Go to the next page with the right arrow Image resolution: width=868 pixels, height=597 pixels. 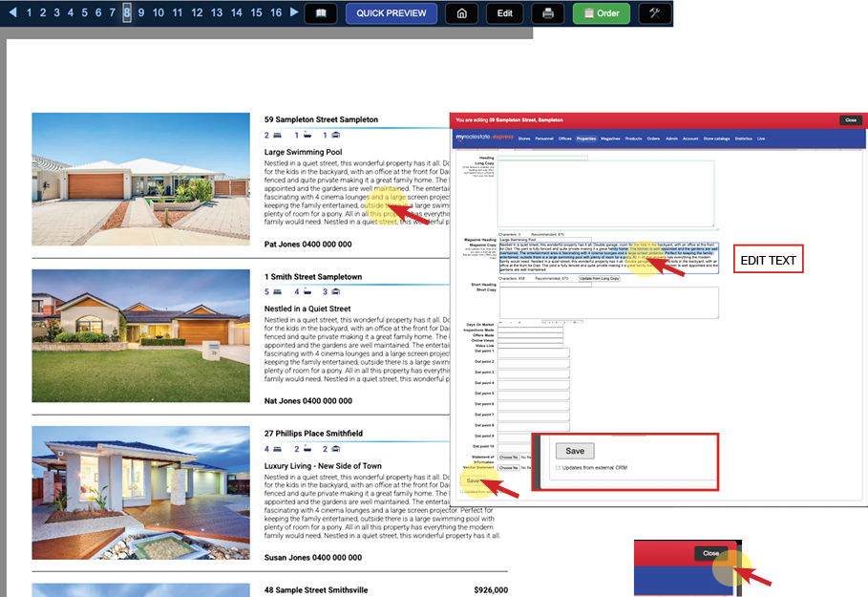(x=294, y=12)
